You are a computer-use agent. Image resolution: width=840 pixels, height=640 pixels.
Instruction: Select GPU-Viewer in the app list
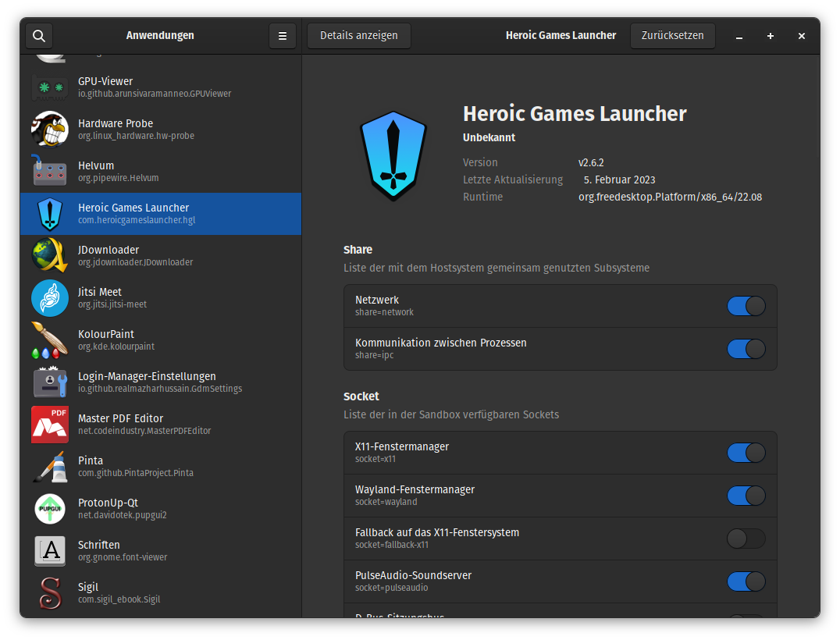coord(161,87)
